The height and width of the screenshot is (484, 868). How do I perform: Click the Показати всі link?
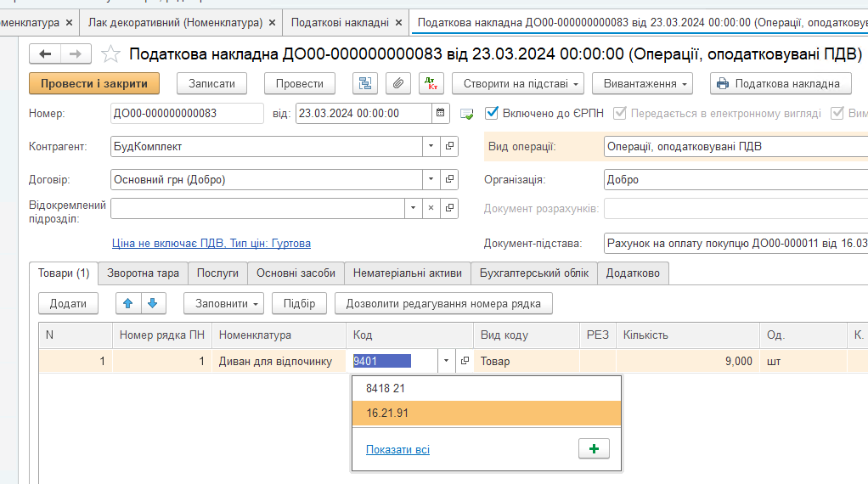[x=397, y=450]
